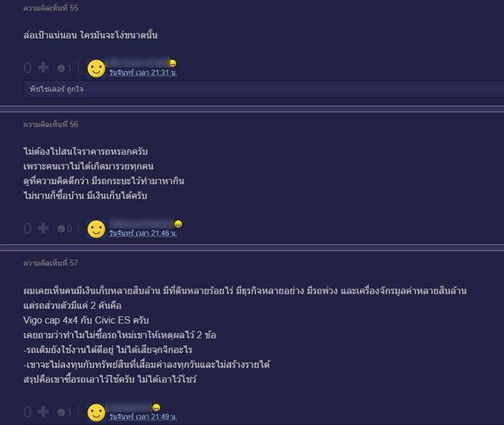Click the plus vote icon on comment 57

point(43,412)
